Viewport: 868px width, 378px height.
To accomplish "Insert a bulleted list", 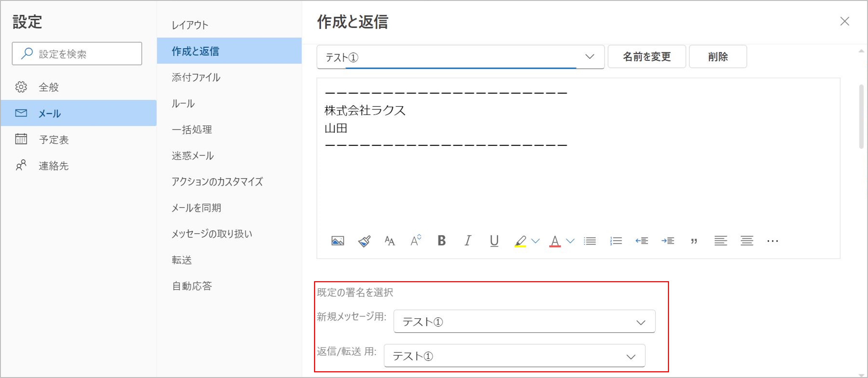I will 590,241.
